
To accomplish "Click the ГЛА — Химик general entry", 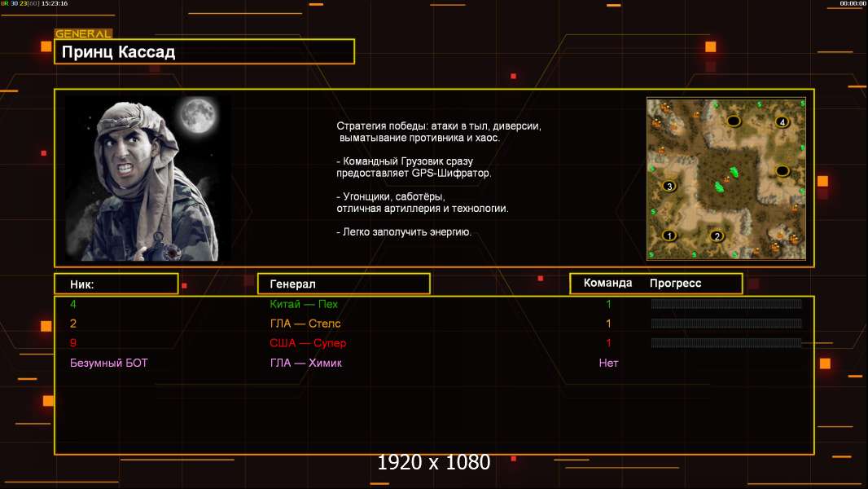I will [306, 363].
